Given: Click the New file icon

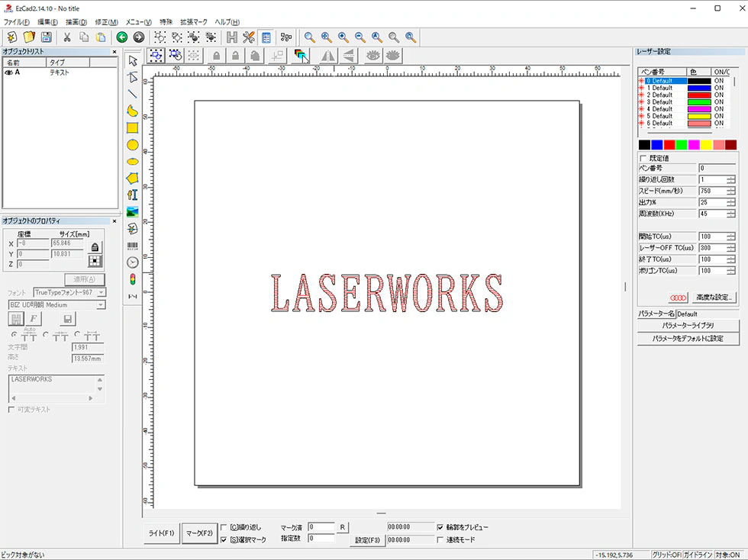Looking at the screenshot, I should pos(11,37).
